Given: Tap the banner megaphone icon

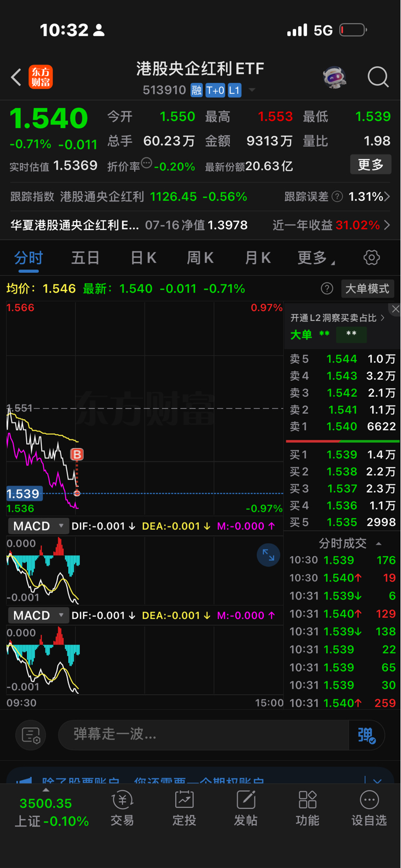Looking at the screenshot, I should pos(24,780).
